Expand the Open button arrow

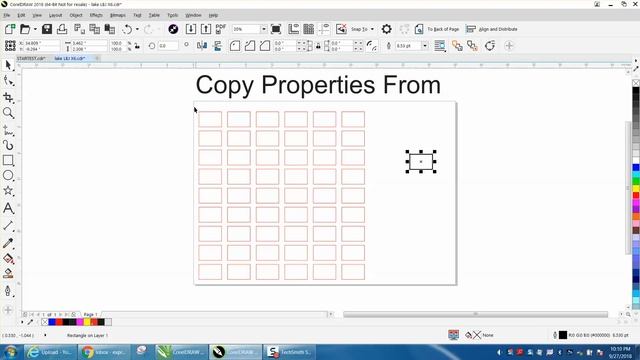pos(35,29)
